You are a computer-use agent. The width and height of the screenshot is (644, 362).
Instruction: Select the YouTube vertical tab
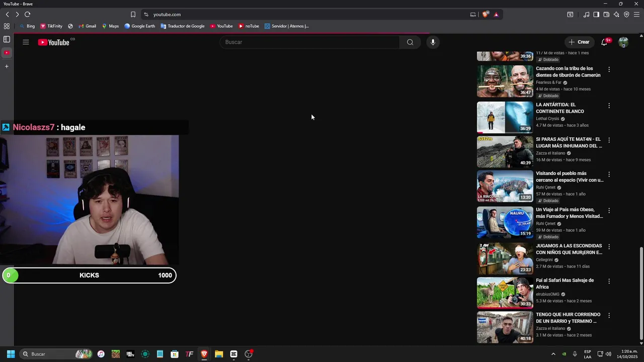[x=7, y=53]
